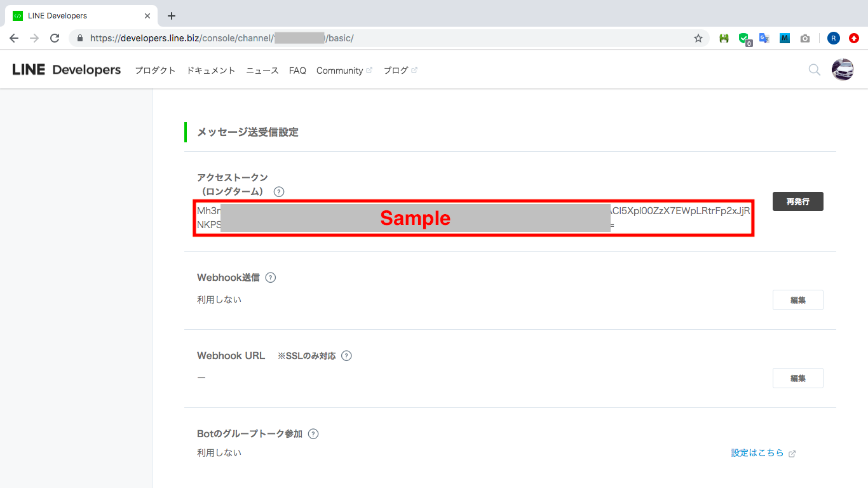Open the green shield extension icon
The width and height of the screenshot is (868, 488).
744,39
